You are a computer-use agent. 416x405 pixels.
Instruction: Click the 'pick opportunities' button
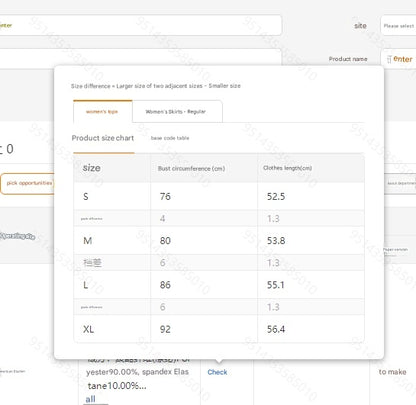point(28,183)
